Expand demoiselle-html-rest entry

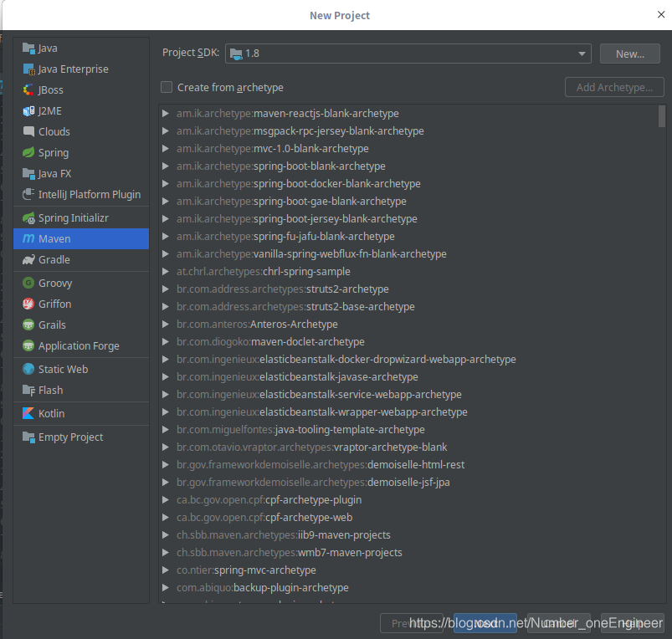(x=166, y=465)
